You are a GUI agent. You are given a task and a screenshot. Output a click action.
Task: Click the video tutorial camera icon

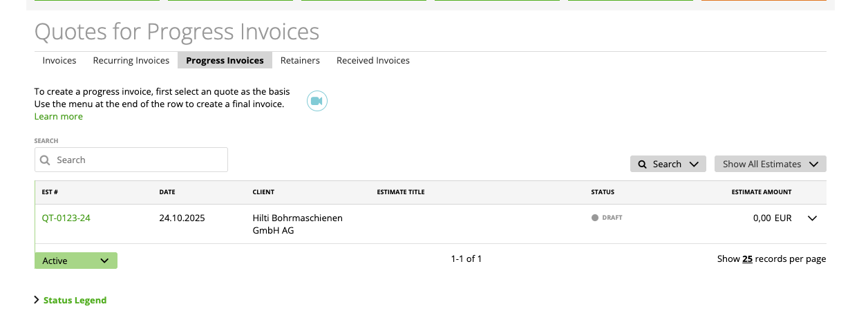coord(317,101)
